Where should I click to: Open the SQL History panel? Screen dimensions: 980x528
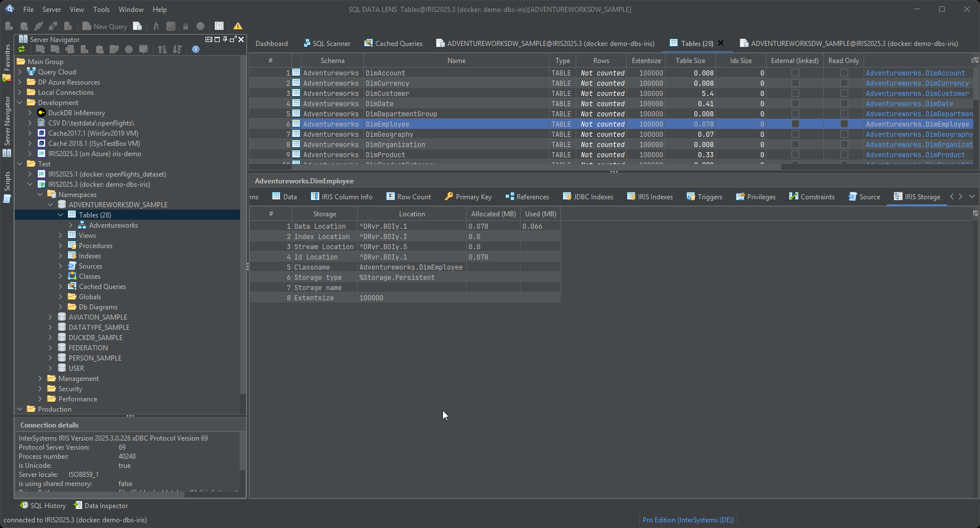tap(43, 506)
